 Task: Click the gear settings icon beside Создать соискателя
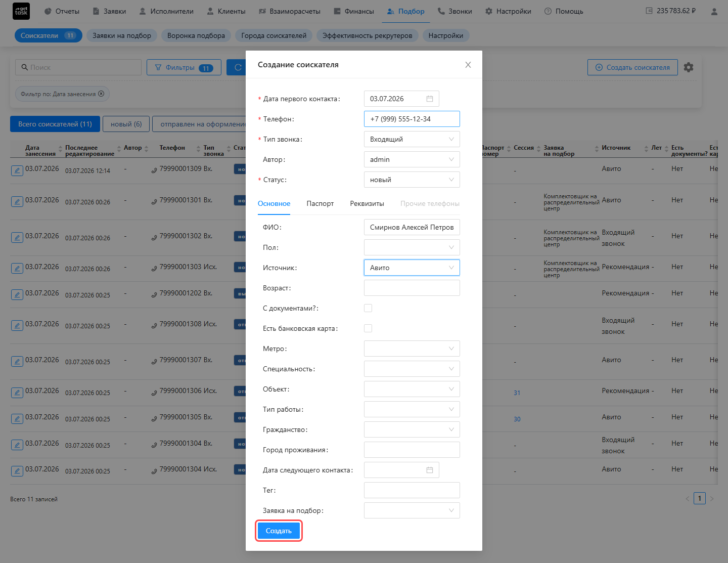689,67
